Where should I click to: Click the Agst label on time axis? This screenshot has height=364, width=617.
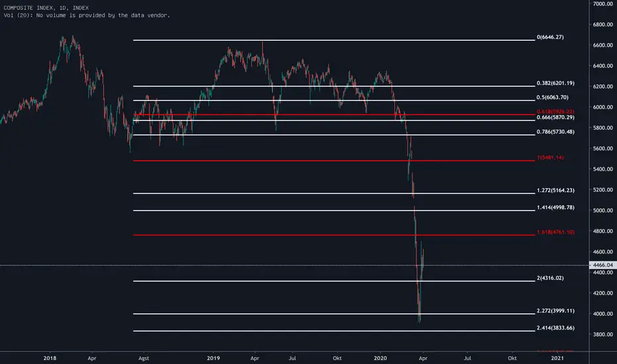(144, 358)
